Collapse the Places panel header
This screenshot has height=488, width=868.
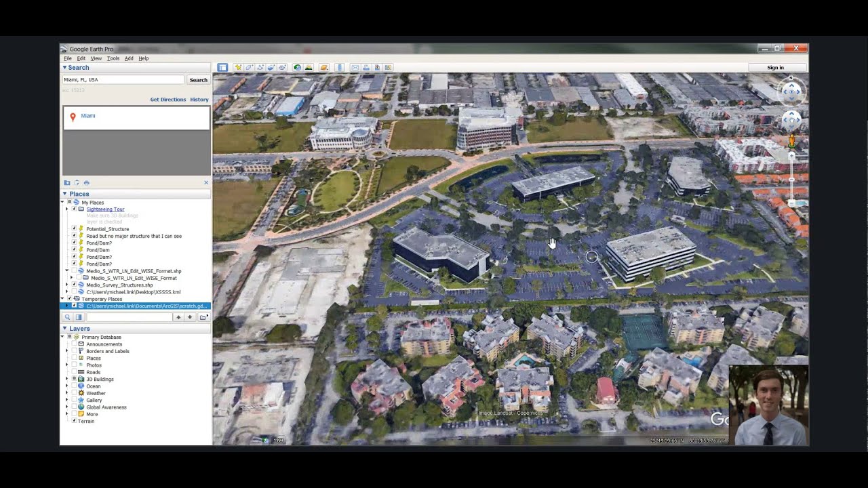(136, 194)
